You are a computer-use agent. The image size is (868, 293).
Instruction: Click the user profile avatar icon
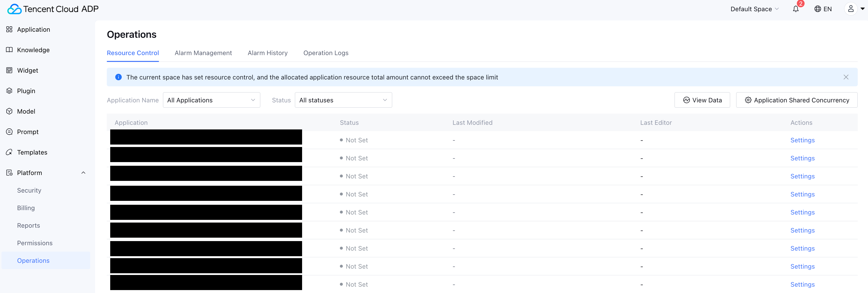pos(850,9)
